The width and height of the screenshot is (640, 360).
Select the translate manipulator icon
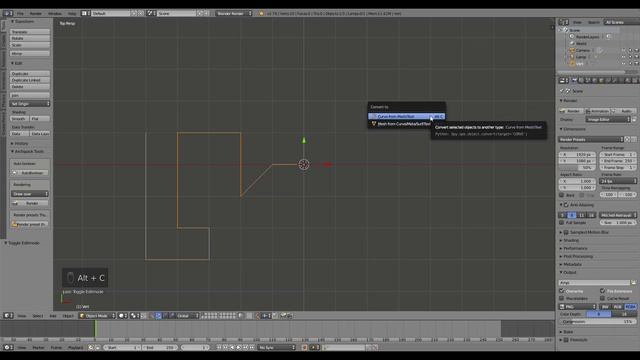coord(159,316)
